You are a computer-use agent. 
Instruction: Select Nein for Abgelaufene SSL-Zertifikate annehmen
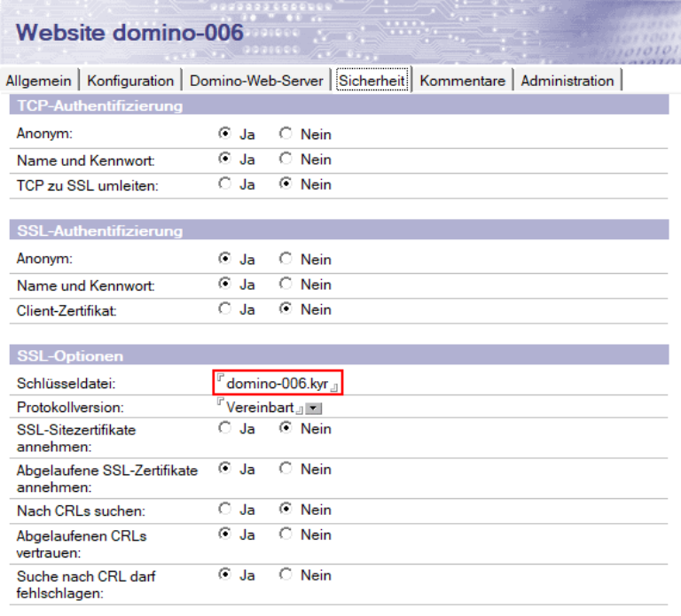286,468
